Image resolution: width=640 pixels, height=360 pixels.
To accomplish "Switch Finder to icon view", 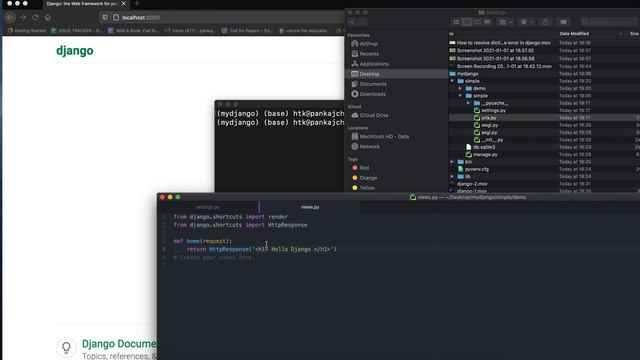I will (x=456, y=22).
